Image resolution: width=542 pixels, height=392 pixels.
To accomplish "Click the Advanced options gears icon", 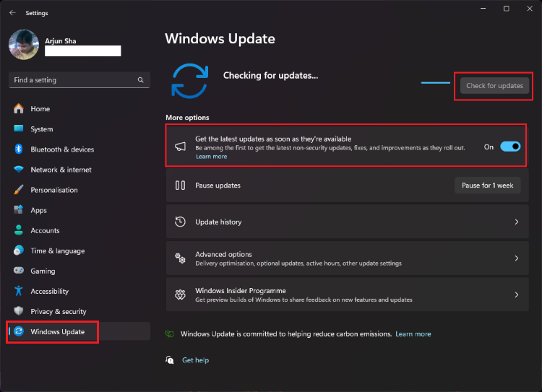I will point(180,258).
